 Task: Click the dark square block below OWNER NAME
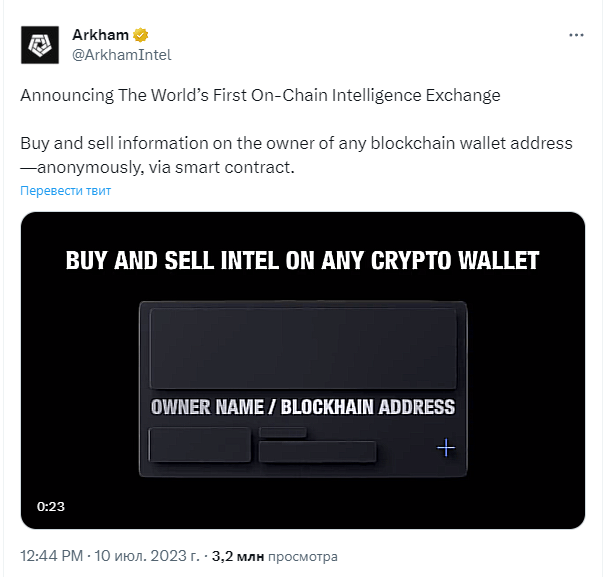[x=200, y=444]
